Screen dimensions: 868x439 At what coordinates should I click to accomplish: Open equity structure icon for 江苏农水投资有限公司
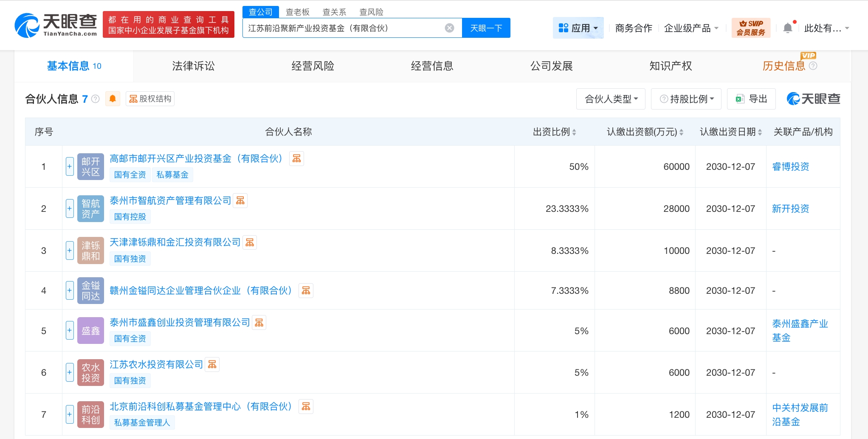point(212,364)
